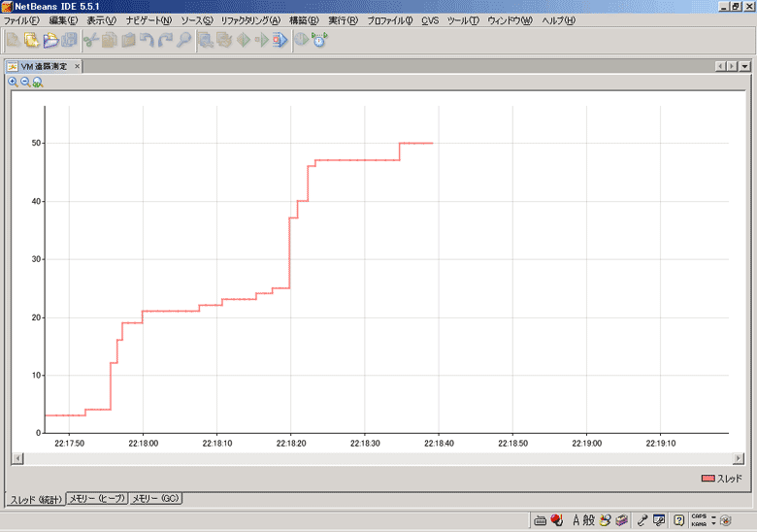Click the Paste clipboard icon
This screenshot has height=532, width=757.
pyautogui.click(x=128, y=40)
